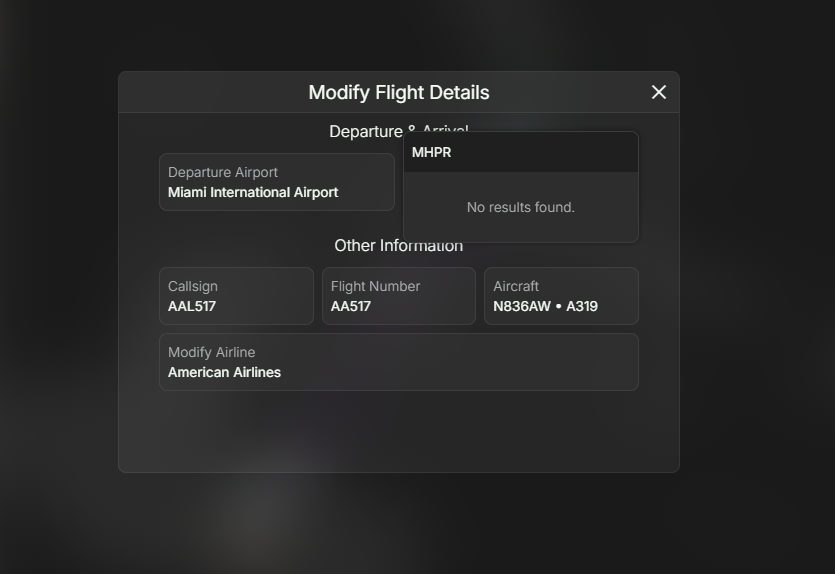Click the Other Information section heading

pos(399,245)
